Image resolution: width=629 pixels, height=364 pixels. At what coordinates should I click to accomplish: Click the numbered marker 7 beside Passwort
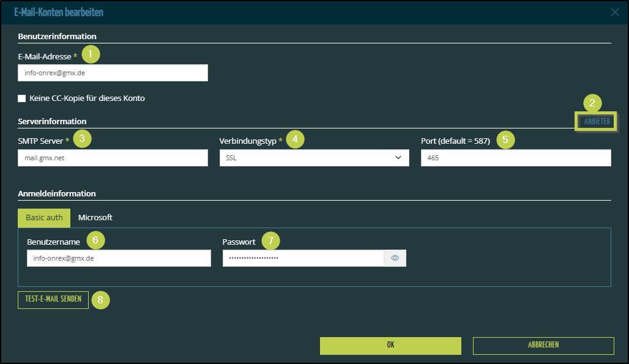(270, 241)
